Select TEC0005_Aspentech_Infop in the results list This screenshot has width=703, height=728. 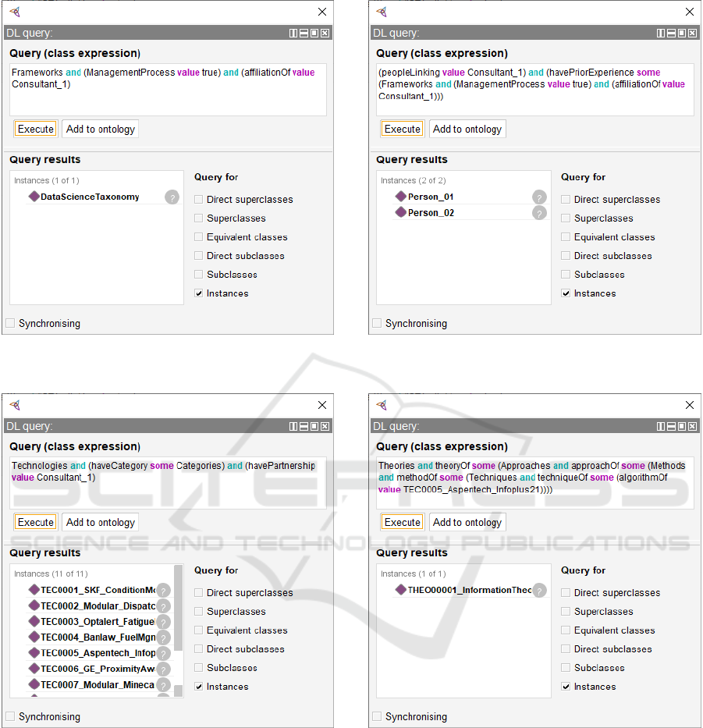[98, 653]
